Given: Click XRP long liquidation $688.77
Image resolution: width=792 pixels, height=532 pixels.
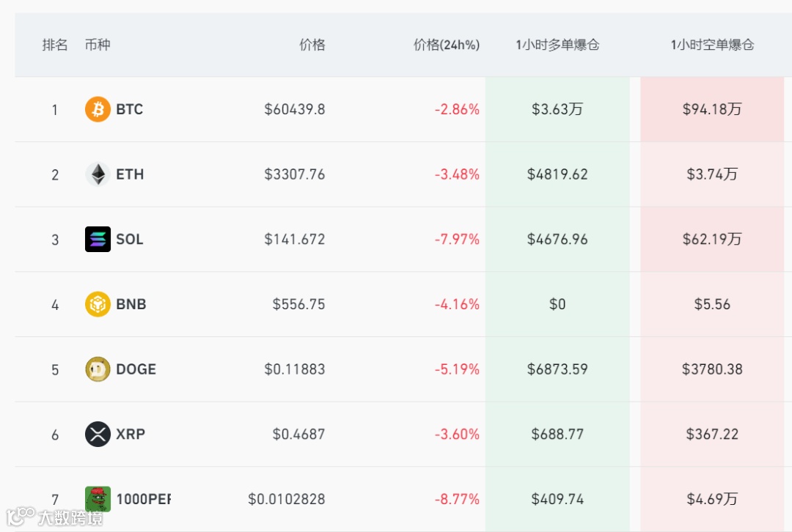Looking at the screenshot, I should 557,434.
